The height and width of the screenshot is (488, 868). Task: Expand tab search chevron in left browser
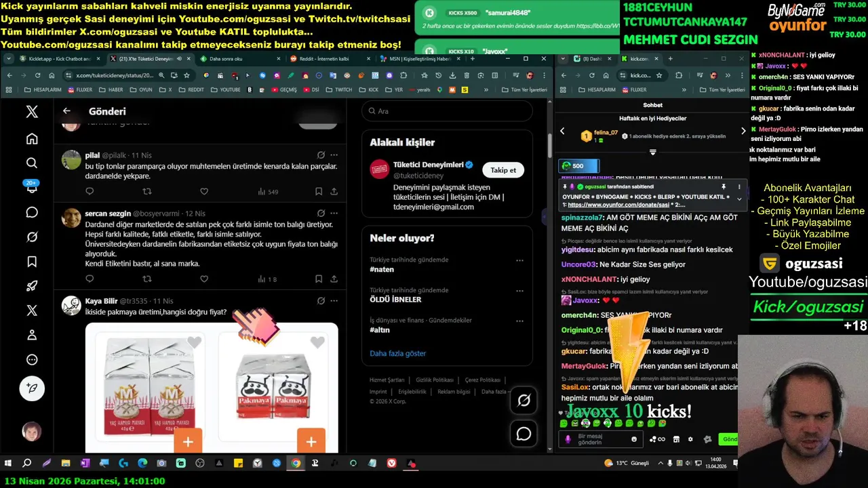(x=9, y=59)
